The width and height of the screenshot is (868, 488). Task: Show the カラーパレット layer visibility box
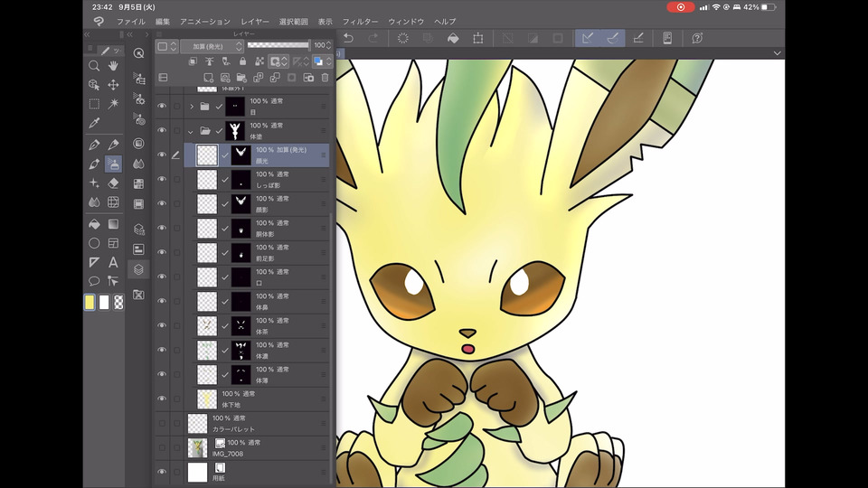pos(162,423)
